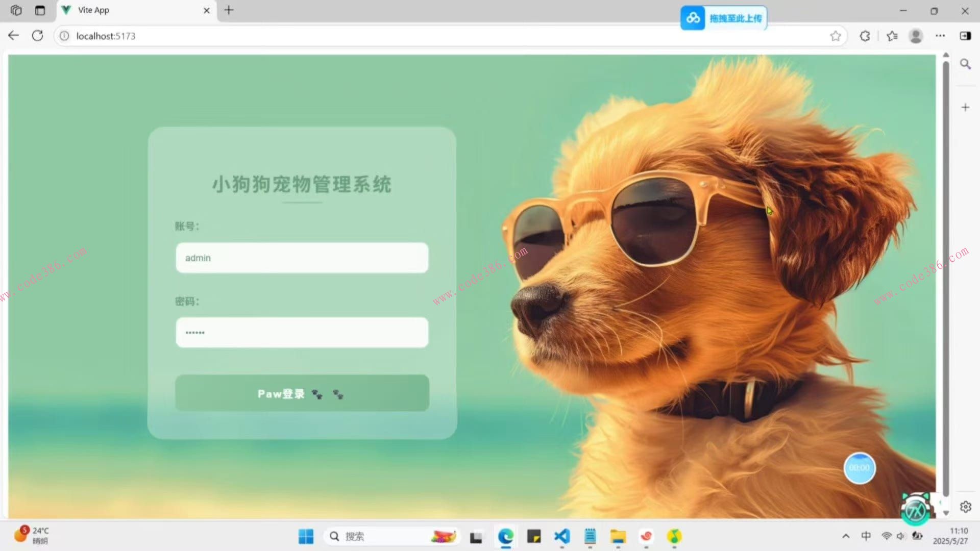This screenshot has width=980, height=551.
Task: Toggle the Chinese input method 中 indicator
Action: pyautogui.click(x=866, y=536)
